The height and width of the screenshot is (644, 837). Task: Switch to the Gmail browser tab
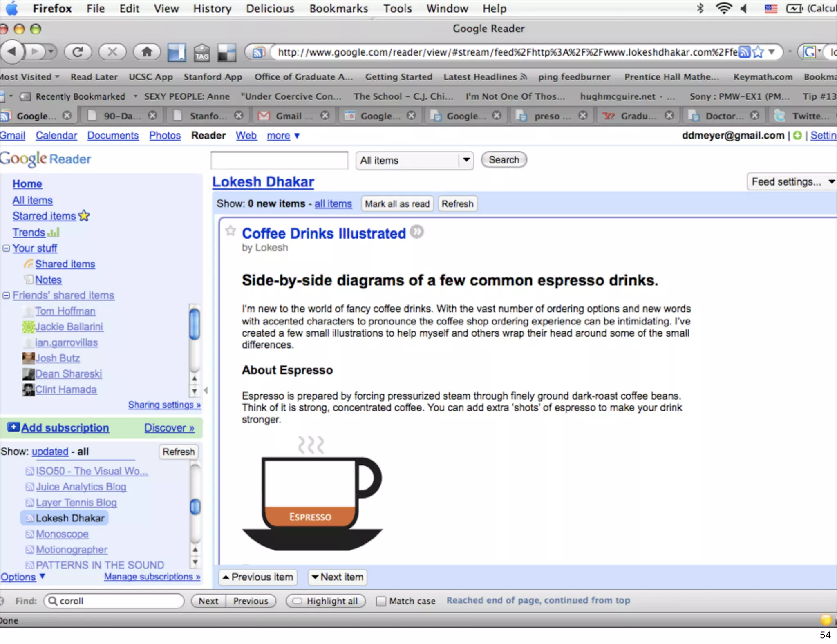(289, 116)
